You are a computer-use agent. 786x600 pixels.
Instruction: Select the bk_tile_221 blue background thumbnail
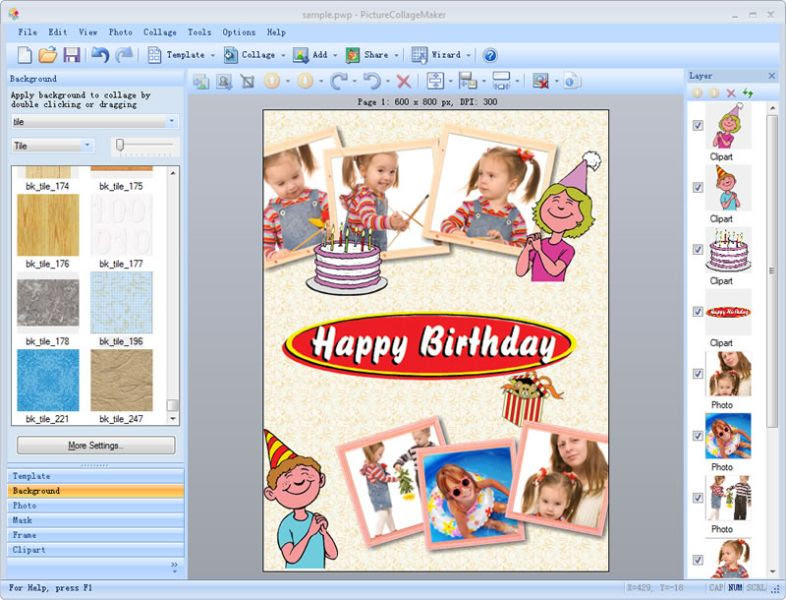pyautogui.click(x=48, y=381)
